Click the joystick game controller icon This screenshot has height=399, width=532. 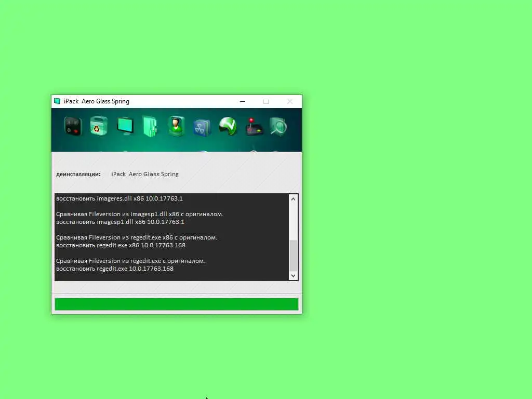pos(254,127)
